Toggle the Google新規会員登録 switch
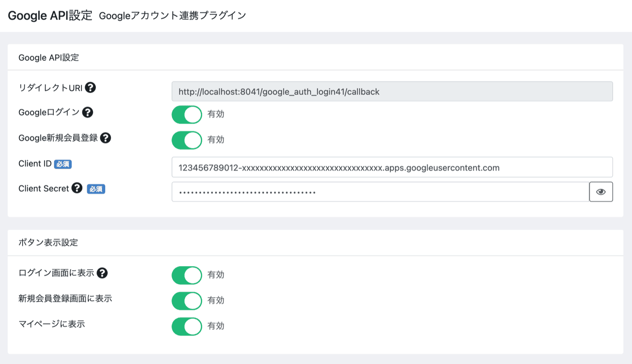 187,139
